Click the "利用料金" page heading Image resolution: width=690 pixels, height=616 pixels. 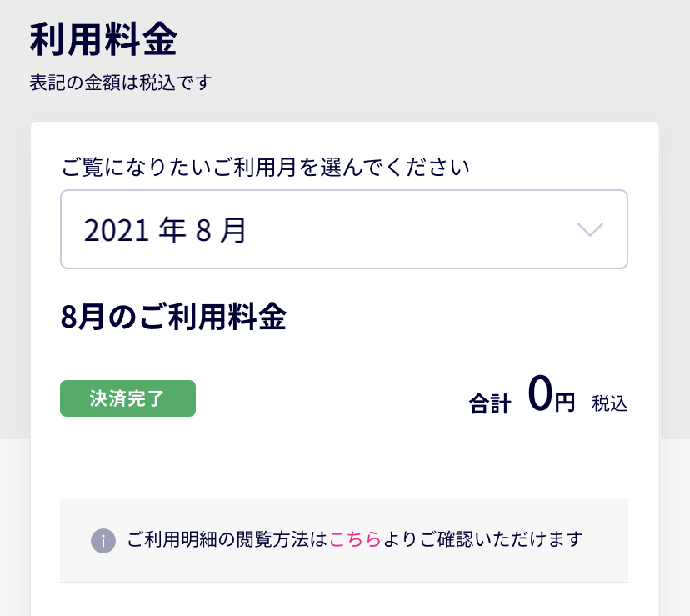[104, 39]
